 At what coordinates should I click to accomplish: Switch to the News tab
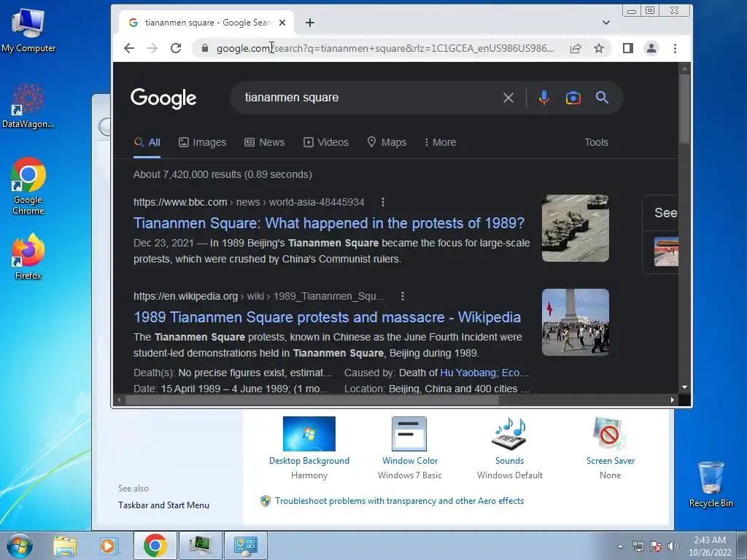[264, 142]
